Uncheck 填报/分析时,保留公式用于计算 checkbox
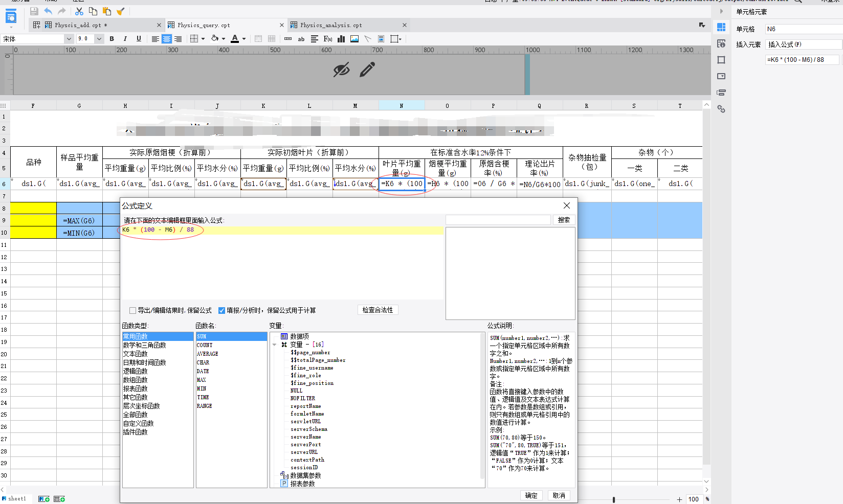Image resolution: width=843 pixels, height=504 pixels. point(221,310)
